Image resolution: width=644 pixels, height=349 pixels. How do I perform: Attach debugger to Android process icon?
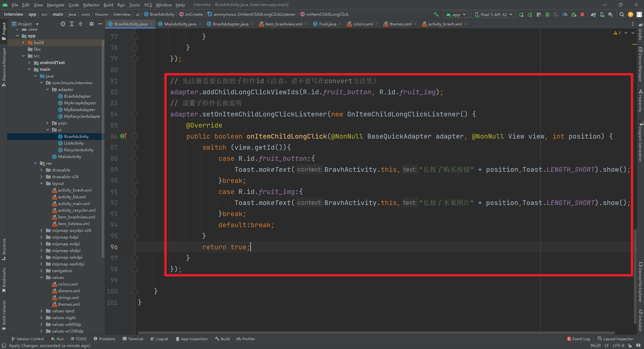pyautogui.click(x=574, y=14)
